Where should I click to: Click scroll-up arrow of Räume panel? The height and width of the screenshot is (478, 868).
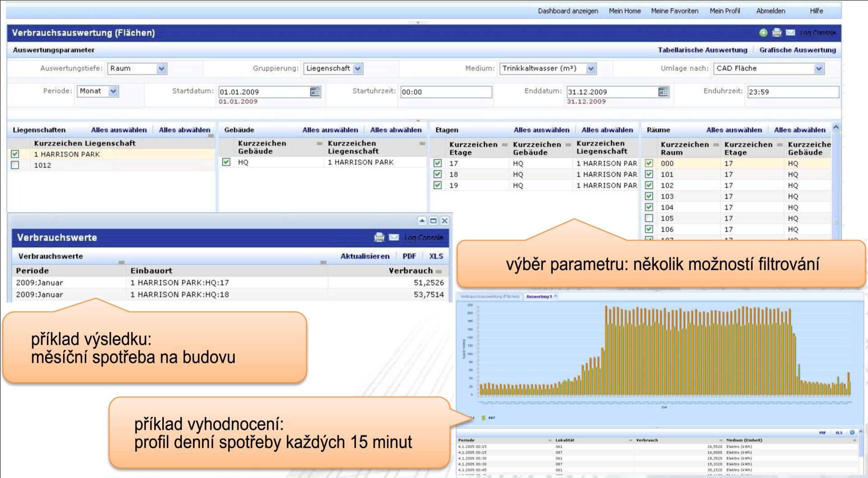[836, 128]
